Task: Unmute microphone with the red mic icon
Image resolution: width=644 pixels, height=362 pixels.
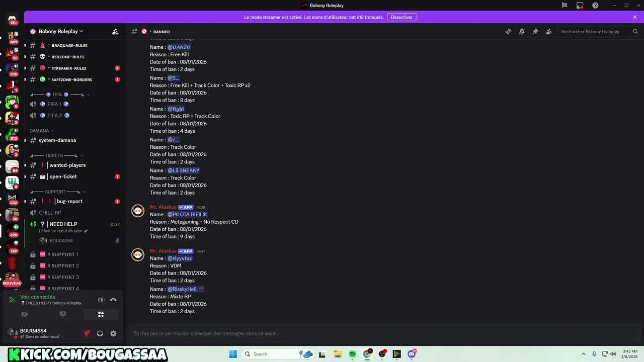Action: click(87, 333)
